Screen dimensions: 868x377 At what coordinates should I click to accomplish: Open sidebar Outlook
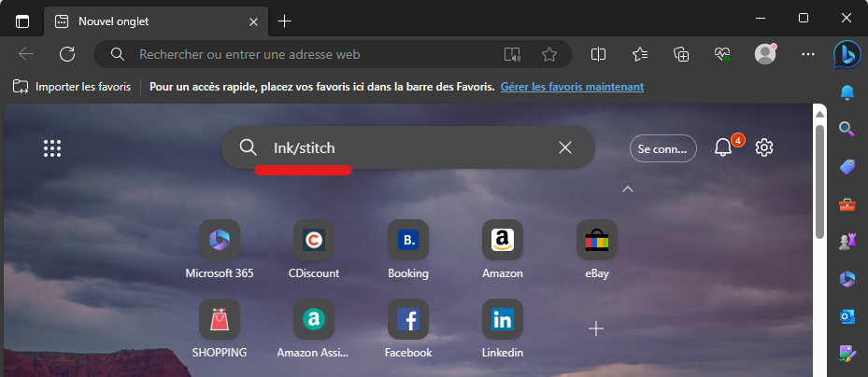click(847, 316)
